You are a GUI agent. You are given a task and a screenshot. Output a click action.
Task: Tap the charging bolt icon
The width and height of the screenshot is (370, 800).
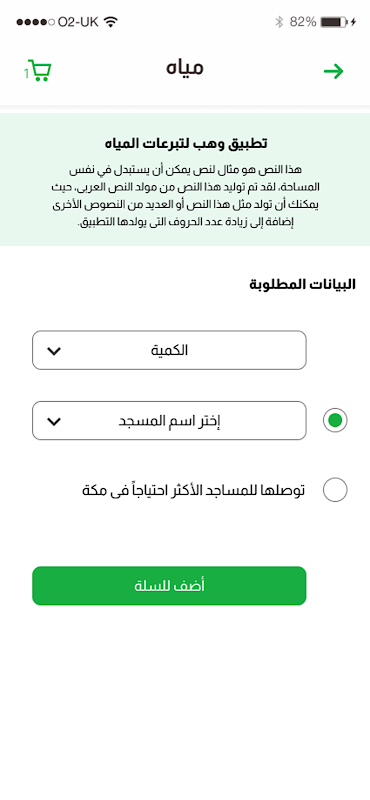tap(353, 22)
